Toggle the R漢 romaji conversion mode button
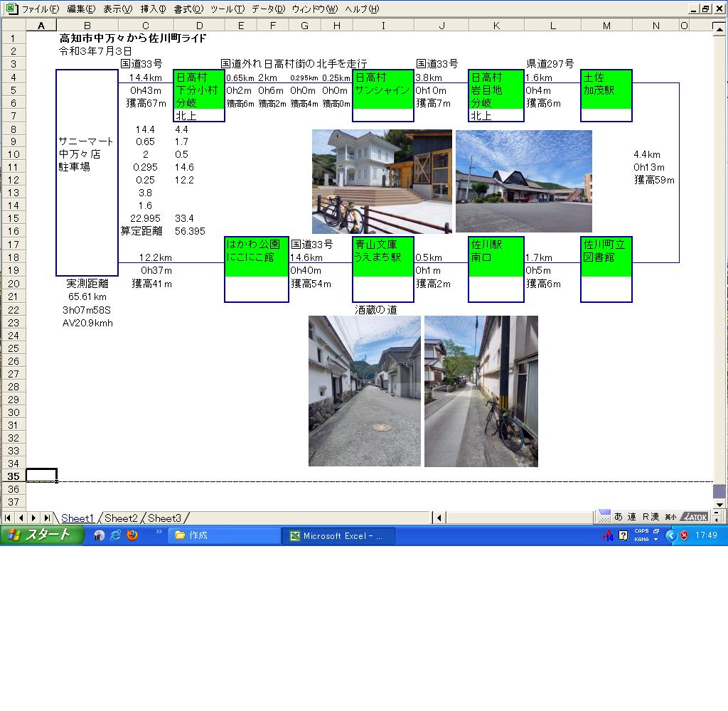This screenshot has height=711, width=728. tap(651, 517)
